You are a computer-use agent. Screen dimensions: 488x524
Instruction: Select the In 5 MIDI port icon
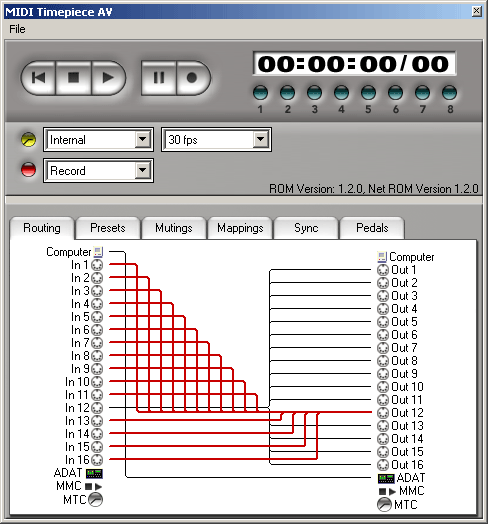pyautogui.click(x=97, y=317)
